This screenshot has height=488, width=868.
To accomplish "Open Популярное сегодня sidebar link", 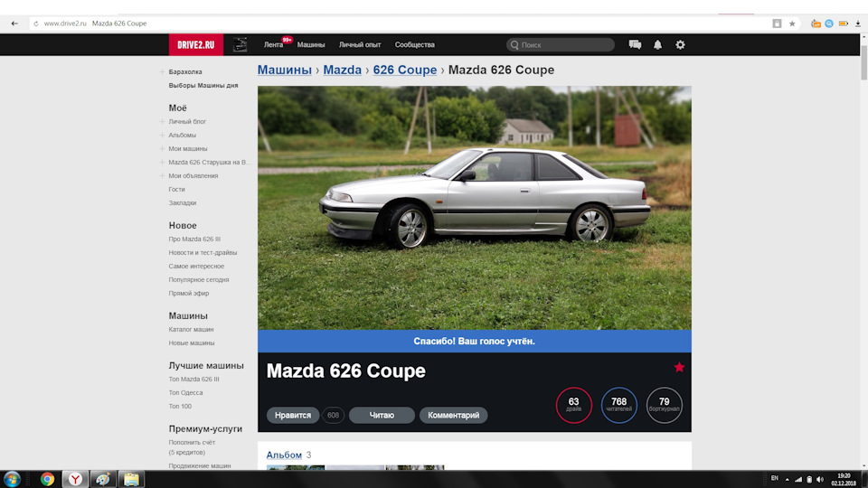I will 199,279.
